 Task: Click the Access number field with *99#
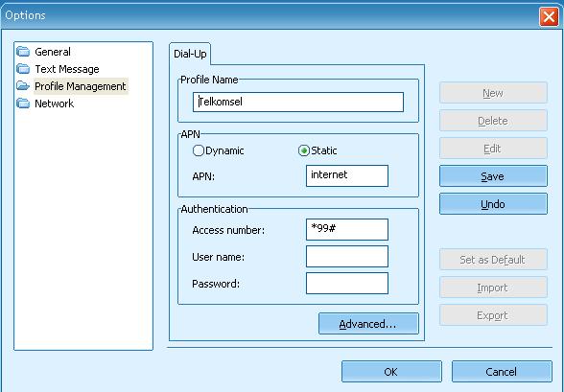[x=347, y=229]
